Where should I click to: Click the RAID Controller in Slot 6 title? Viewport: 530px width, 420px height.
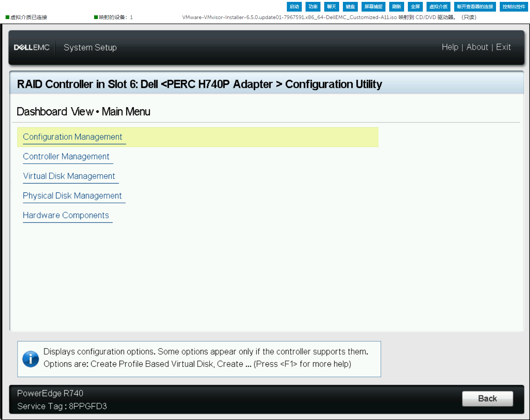click(x=199, y=84)
